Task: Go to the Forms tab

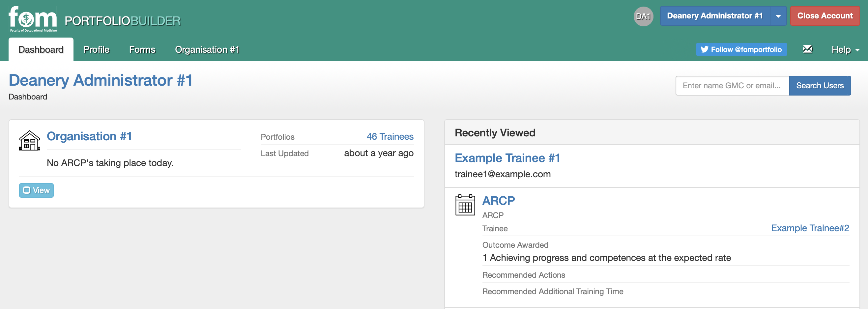Action: pyautogui.click(x=142, y=49)
